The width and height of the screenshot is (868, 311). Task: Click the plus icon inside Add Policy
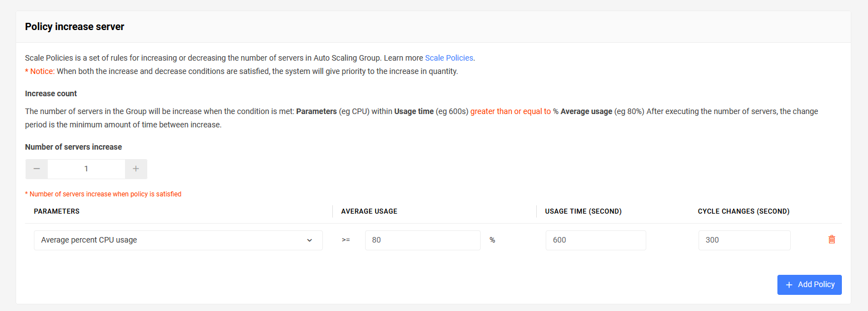pos(789,285)
